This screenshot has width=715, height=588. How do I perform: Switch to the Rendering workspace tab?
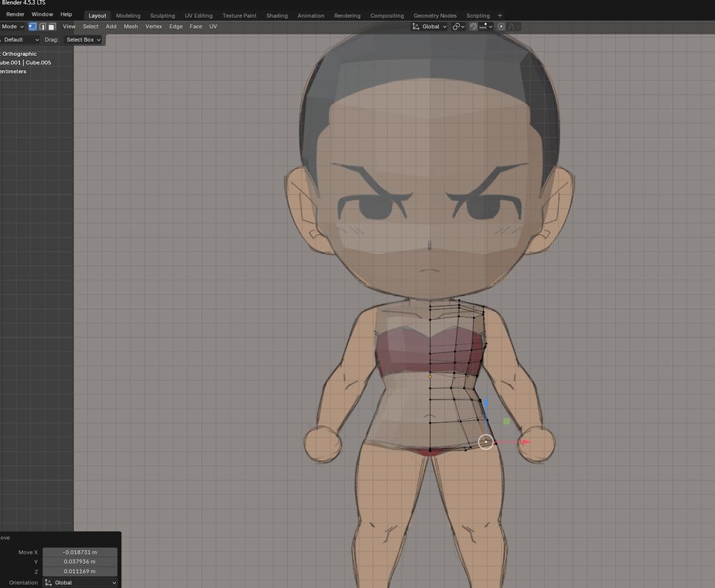(347, 16)
